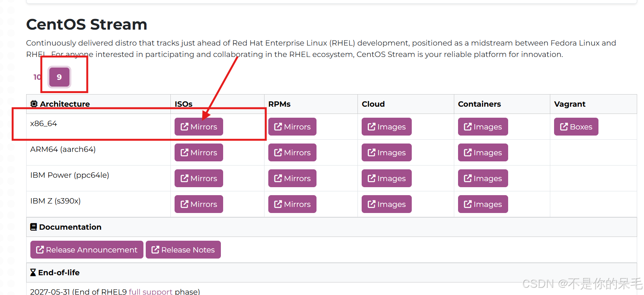Open ARM64 RPMs Mirrors button
The height and width of the screenshot is (295, 644).
tap(292, 153)
